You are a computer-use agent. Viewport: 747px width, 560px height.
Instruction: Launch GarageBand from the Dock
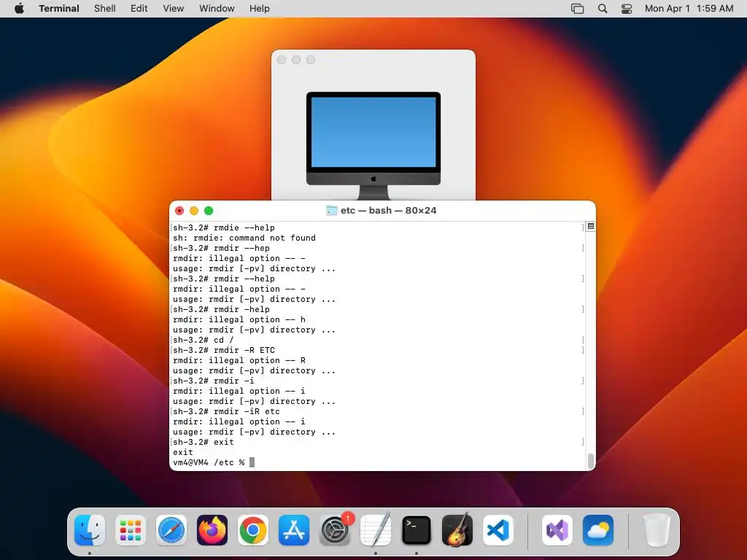(457, 530)
